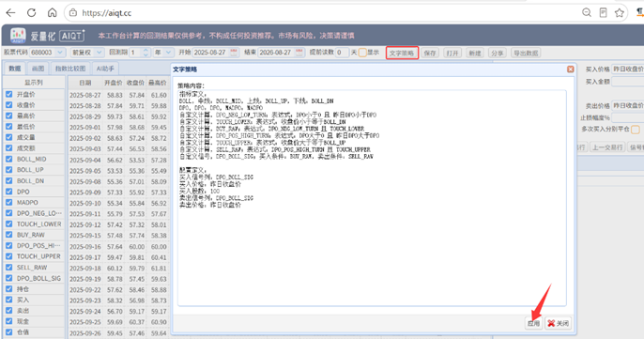Adjust the 回测期 number stepper arrows
Viewport: 644px width, 339px height.
[146, 53]
